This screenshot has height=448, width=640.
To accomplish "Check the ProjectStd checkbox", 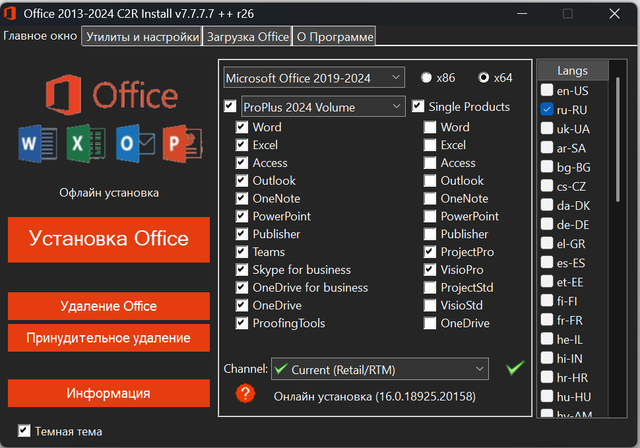I will point(430,287).
